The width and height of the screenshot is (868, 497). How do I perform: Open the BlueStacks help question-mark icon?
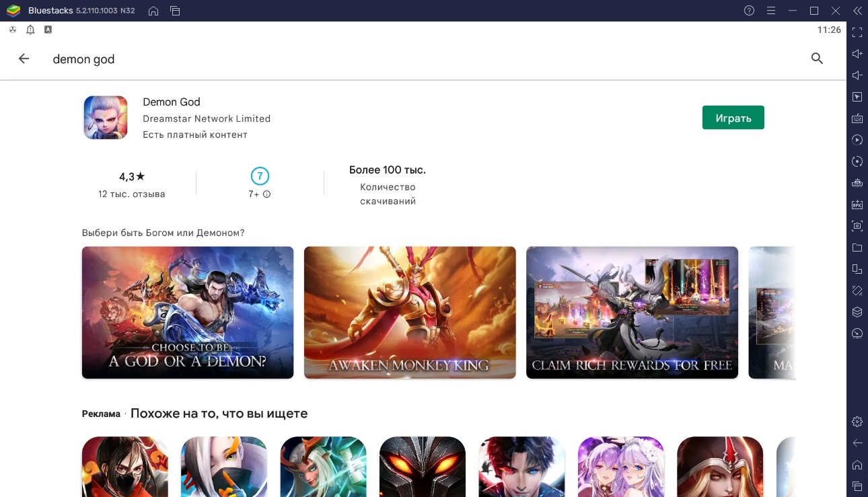click(x=750, y=11)
